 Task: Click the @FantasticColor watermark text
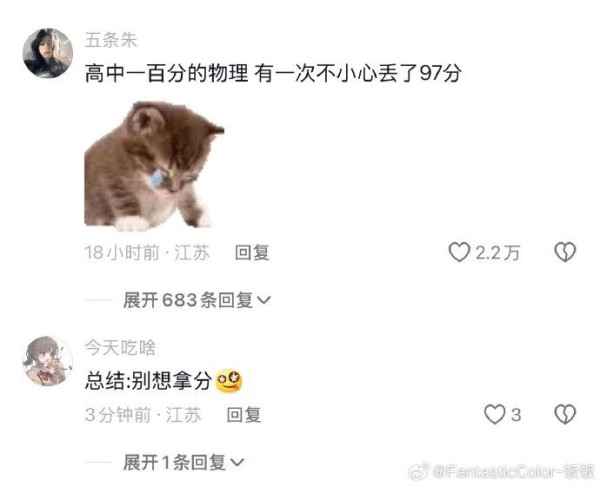coord(514,472)
